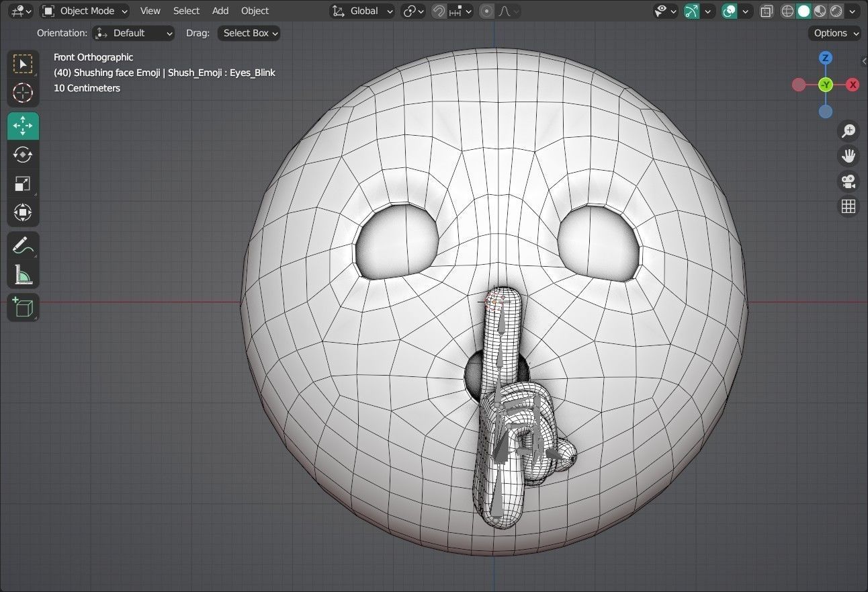The height and width of the screenshot is (592, 868).
Task: Click the green negative Y axis on the gizmo
Action: [826, 85]
